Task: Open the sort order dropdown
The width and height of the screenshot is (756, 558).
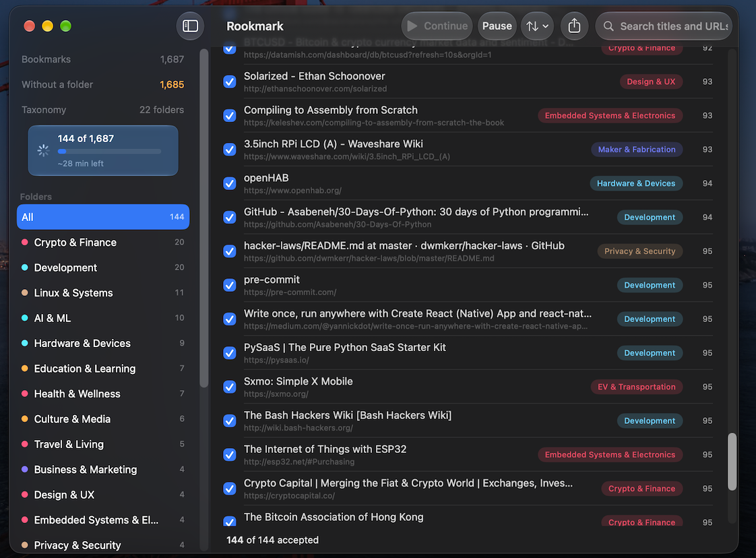Action: pyautogui.click(x=537, y=26)
